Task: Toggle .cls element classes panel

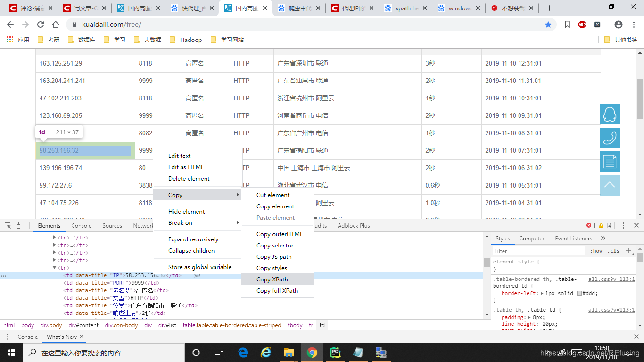Action: [613, 251]
